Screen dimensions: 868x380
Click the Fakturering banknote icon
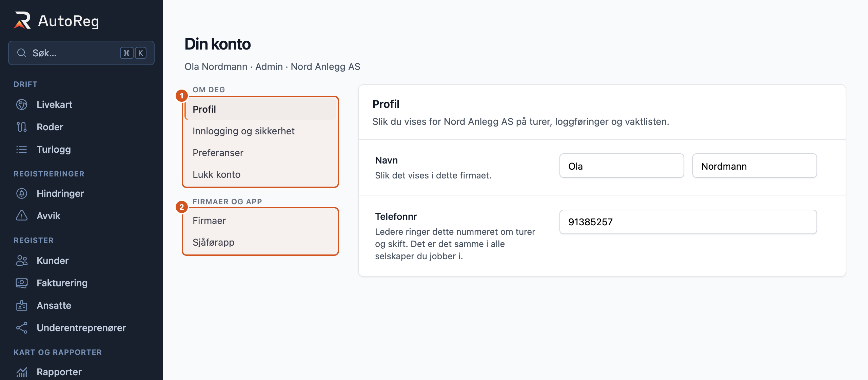[x=22, y=283]
